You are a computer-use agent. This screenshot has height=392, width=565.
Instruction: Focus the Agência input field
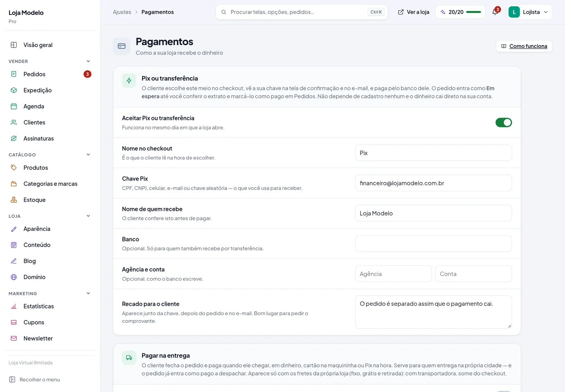point(394,274)
